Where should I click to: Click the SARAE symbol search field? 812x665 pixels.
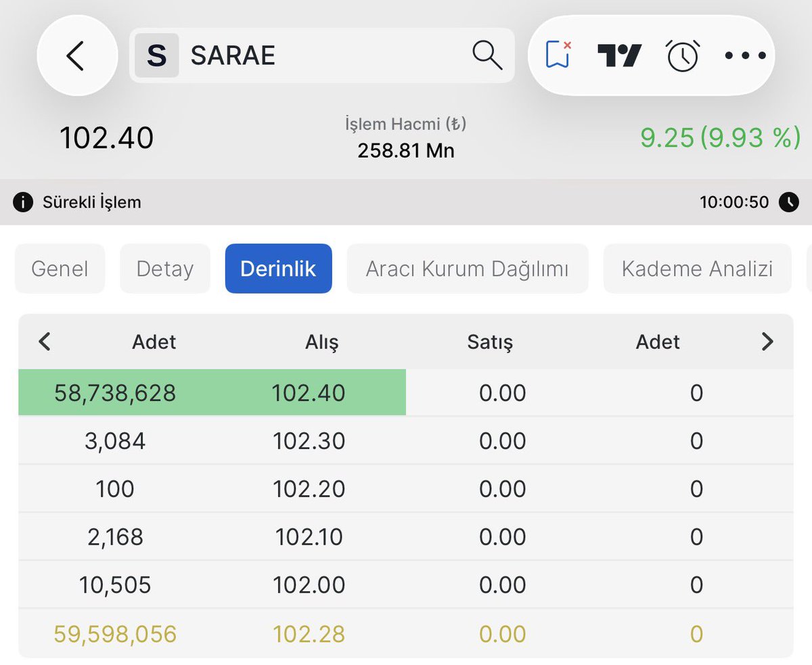pyautogui.click(x=322, y=55)
